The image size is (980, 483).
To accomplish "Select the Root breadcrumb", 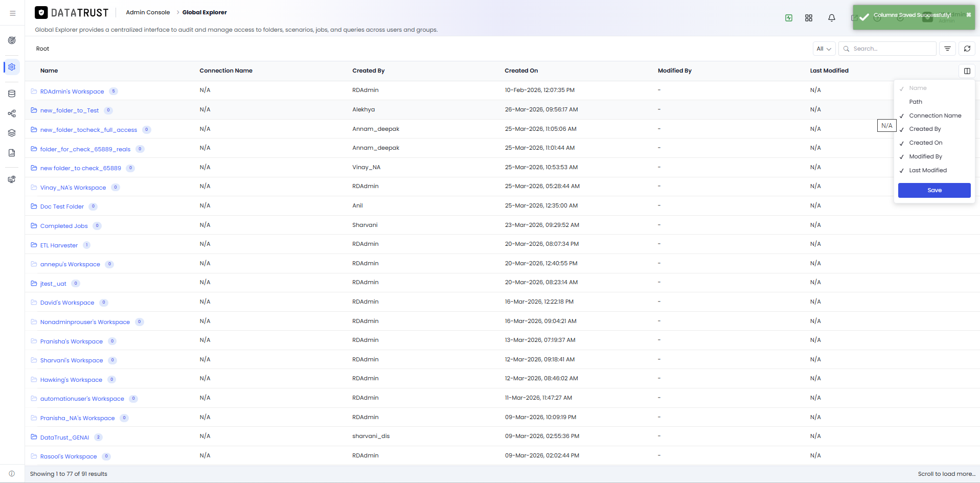I will 42,49.
